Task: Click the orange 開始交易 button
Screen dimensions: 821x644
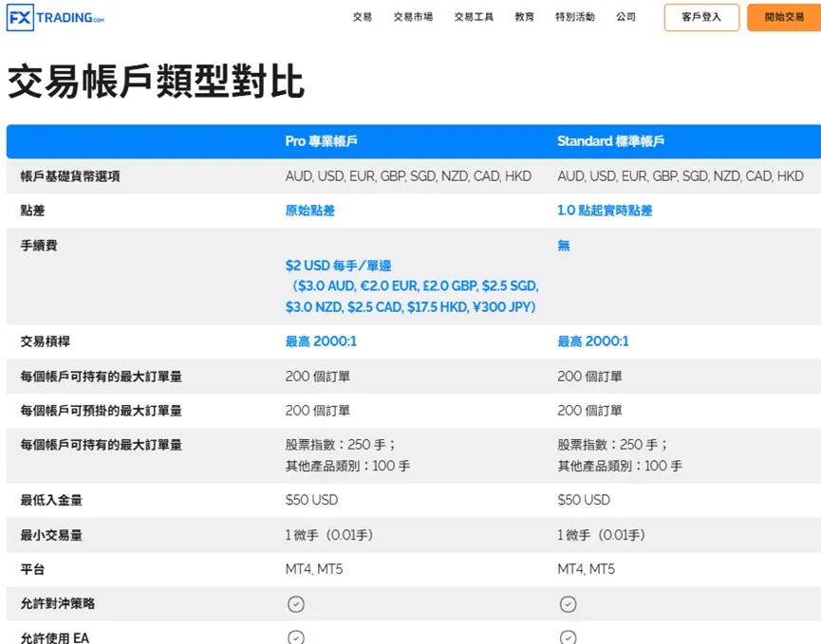Action: pyautogui.click(x=784, y=17)
